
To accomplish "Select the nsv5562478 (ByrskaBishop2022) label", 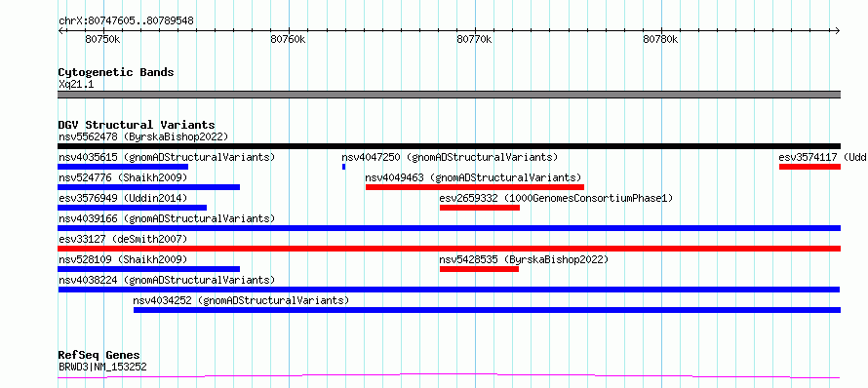I will pyautogui.click(x=143, y=136).
